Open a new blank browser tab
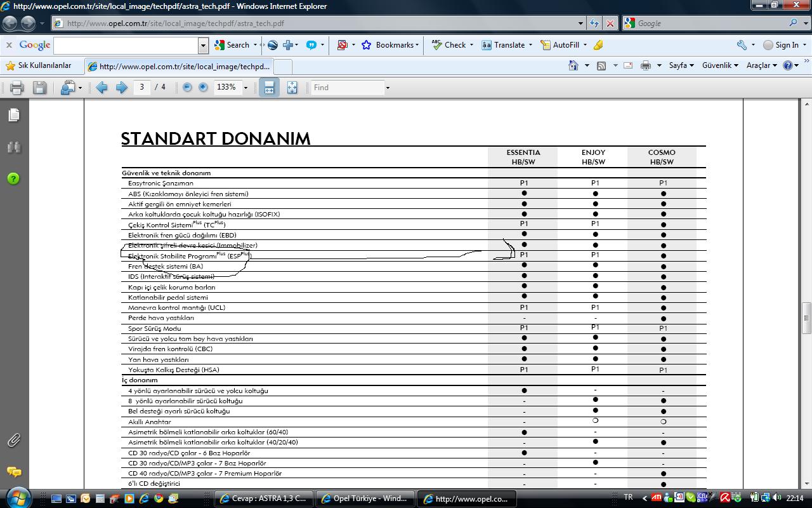 tap(283, 66)
